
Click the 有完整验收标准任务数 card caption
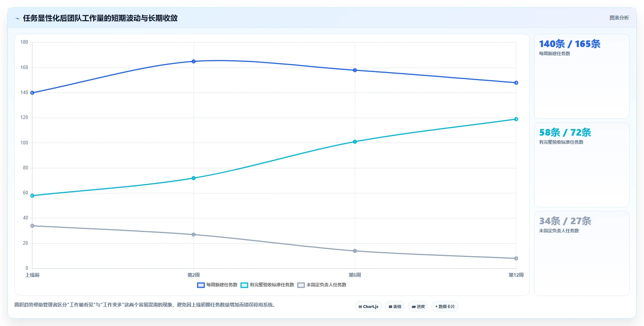click(x=561, y=142)
